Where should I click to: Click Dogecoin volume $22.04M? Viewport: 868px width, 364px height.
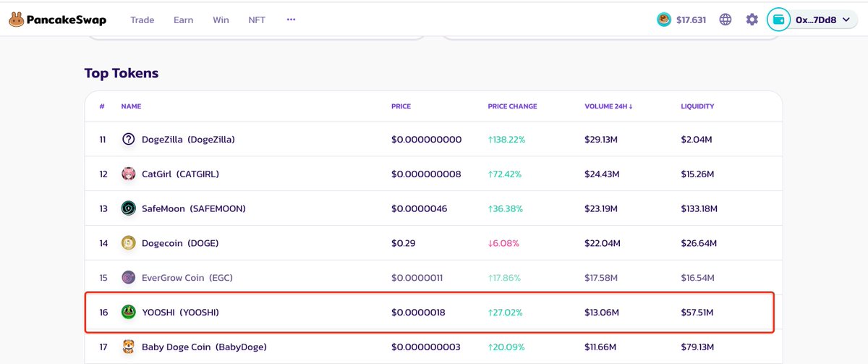click(x=602, y=243)
